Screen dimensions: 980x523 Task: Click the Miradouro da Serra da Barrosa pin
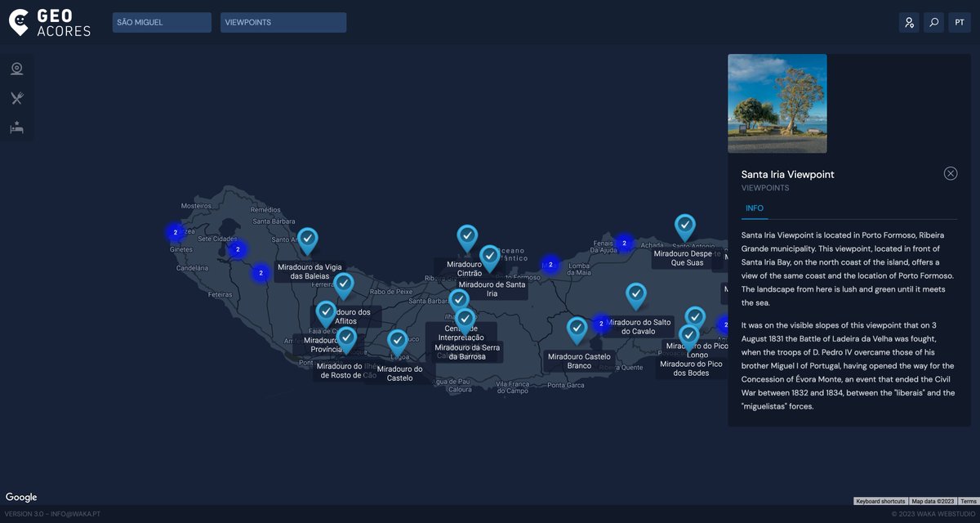coord(465,322)
